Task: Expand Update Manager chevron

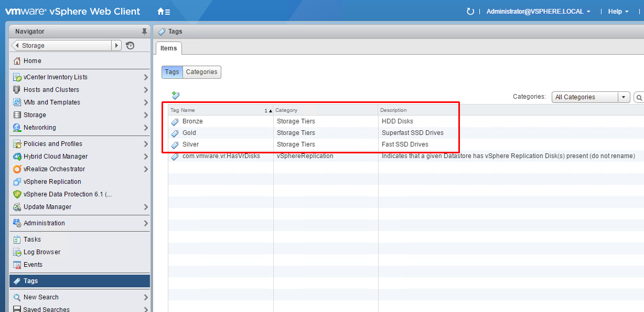Action: coord(146,207)
